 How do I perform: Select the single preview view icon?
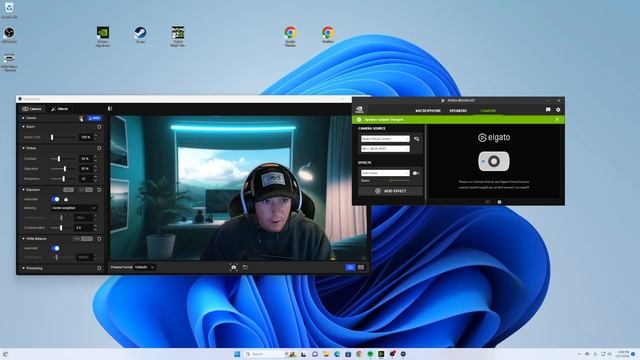[350, 267]
